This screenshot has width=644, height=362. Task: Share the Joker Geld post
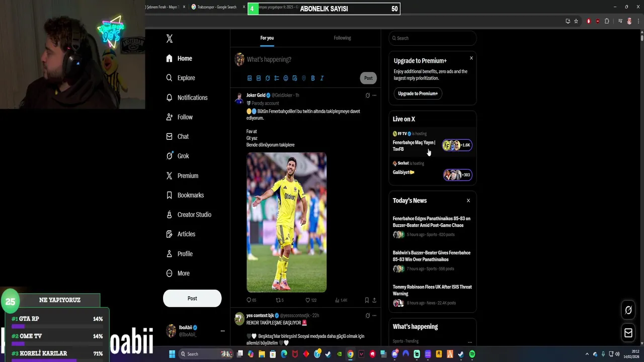(x=374, y=300)
